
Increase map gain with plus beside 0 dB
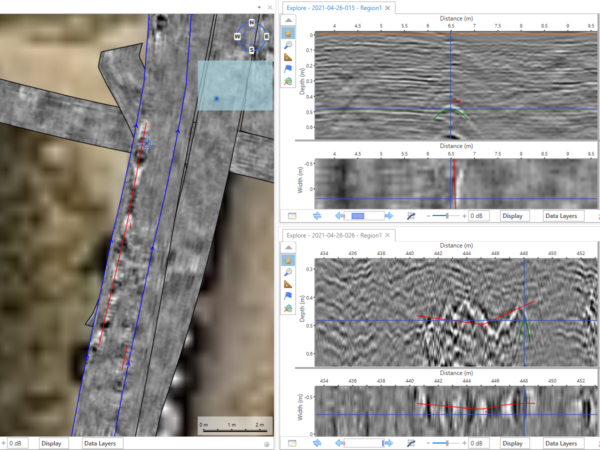(x=3, y=443)
